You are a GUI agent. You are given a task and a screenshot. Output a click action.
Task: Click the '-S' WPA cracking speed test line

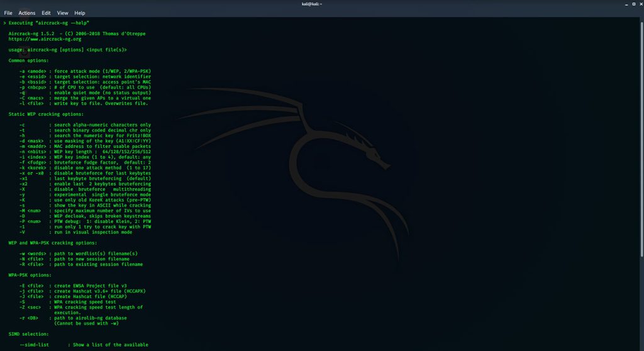pos(67,302)
